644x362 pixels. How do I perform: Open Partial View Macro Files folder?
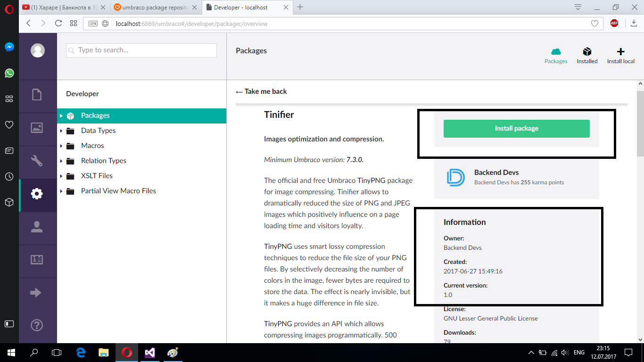(x=118, y=191)
